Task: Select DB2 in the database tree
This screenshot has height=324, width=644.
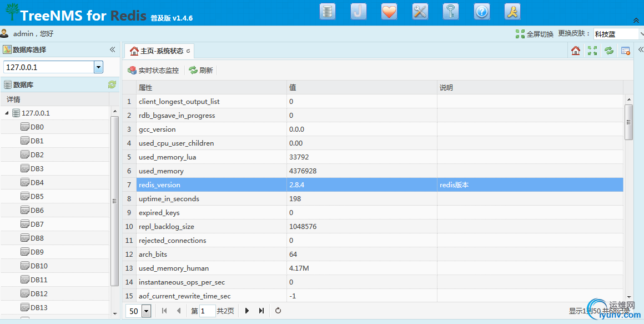Action: tap(37, 155)
